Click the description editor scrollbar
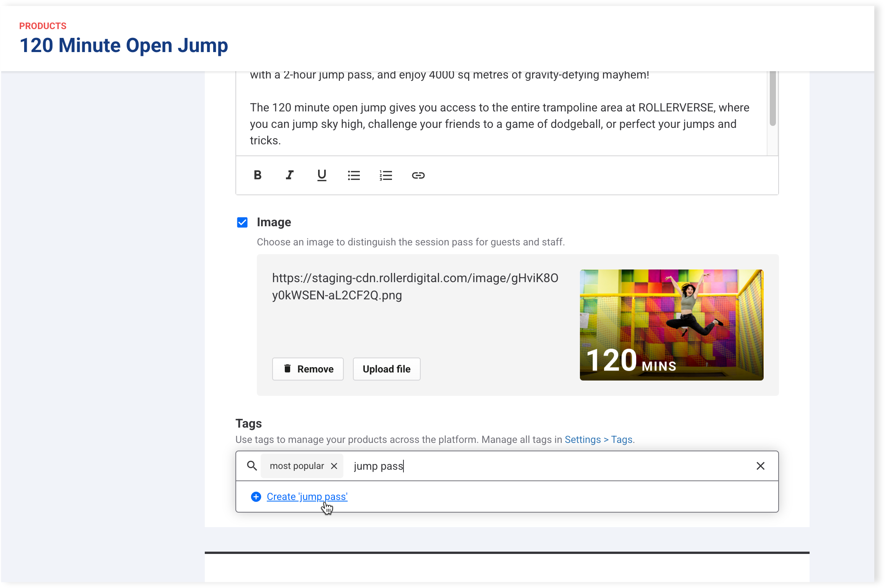 tap(772, 100)
